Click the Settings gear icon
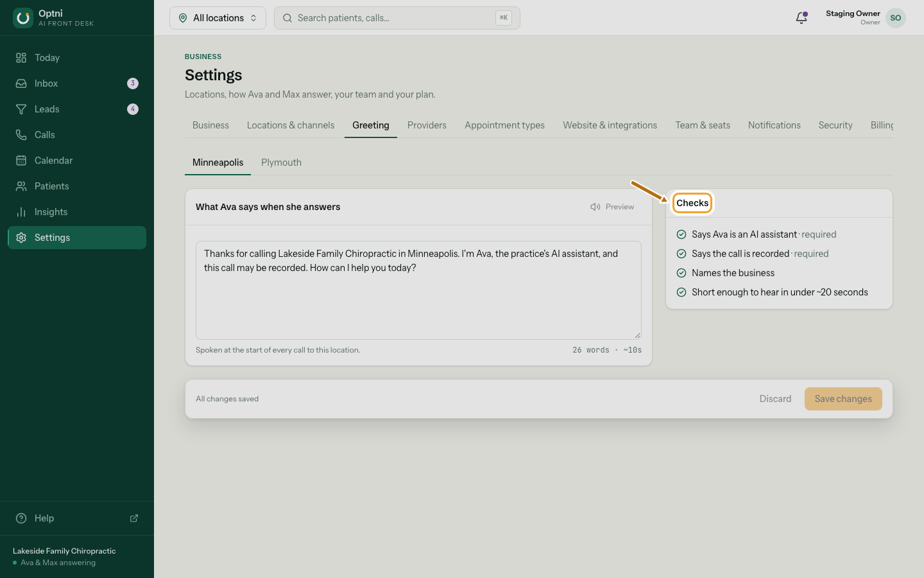The width and height of the screenshot is (924, 578). tap(21, 238)
